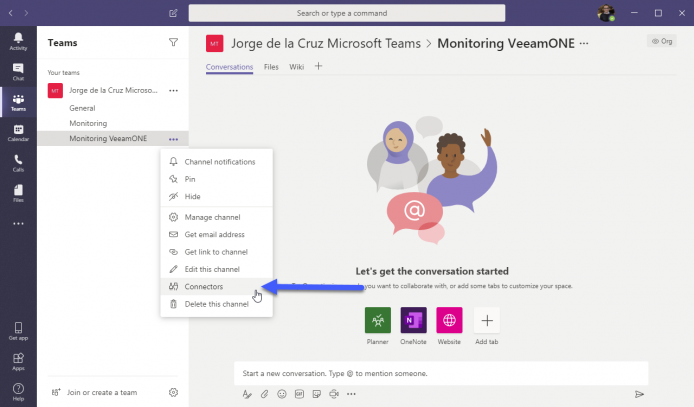This screenshot has height=407, width=694.
Task: Switch to the Files tab
Action: click(x=271, y=67)
